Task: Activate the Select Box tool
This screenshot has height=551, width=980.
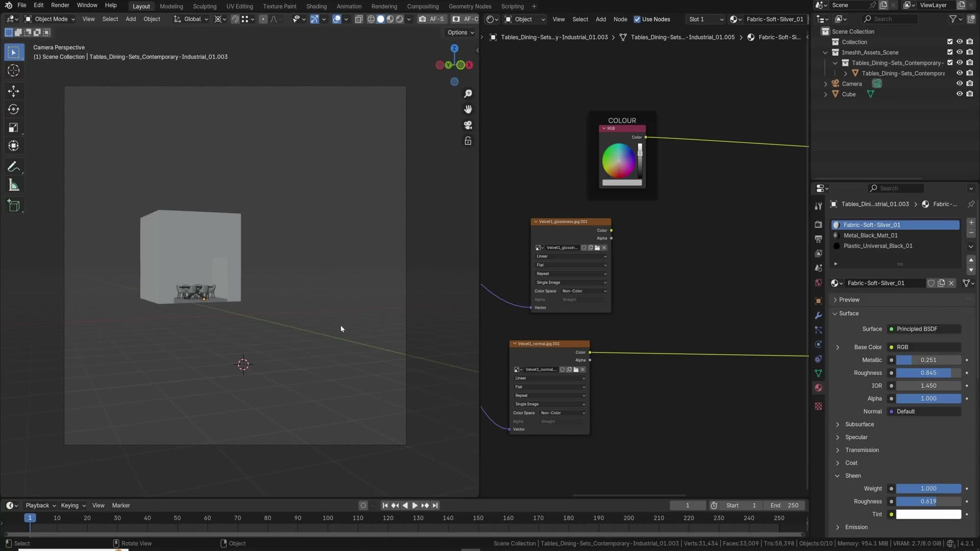Action: click(14, 52)
